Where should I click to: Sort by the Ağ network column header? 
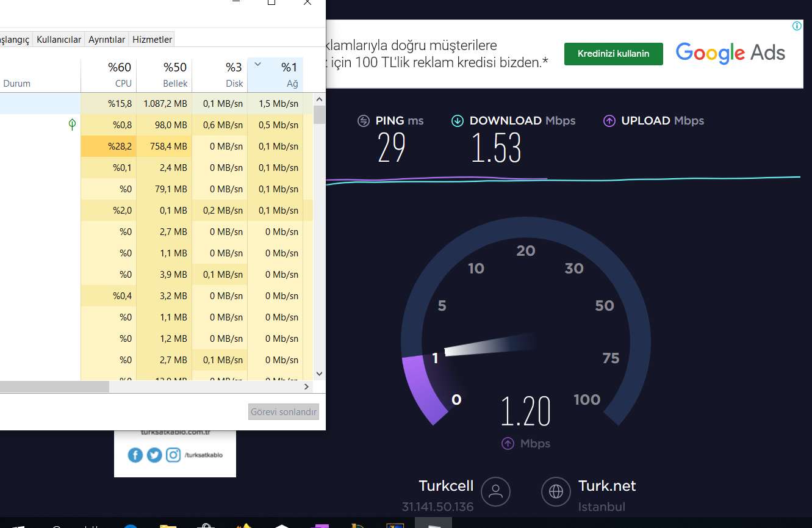(x=275, y=75)
